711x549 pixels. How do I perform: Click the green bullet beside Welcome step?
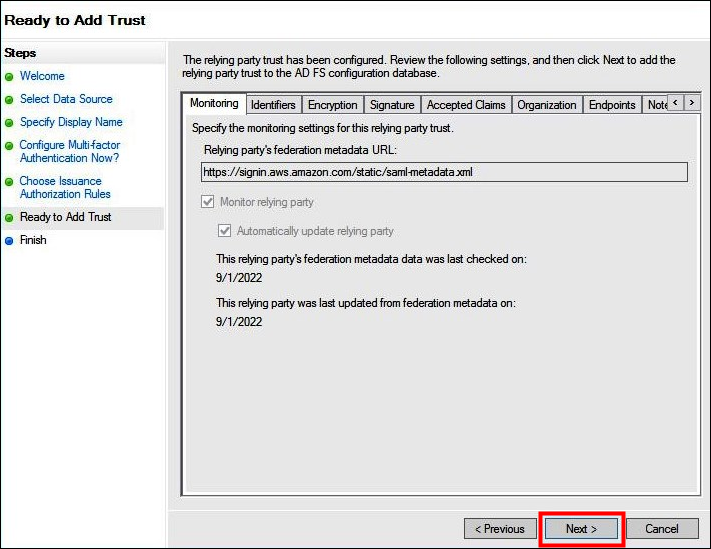click(9, 77)
